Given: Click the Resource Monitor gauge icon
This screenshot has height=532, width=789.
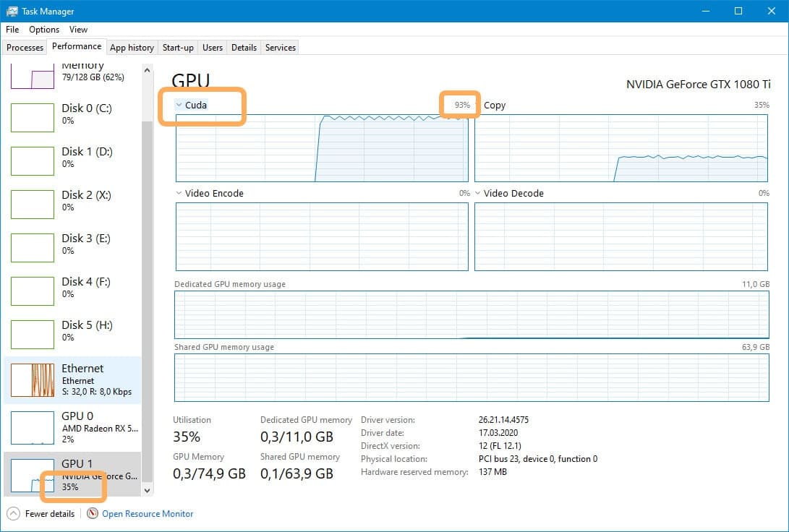Looking at the screenshot, I should tap(92, 513).
